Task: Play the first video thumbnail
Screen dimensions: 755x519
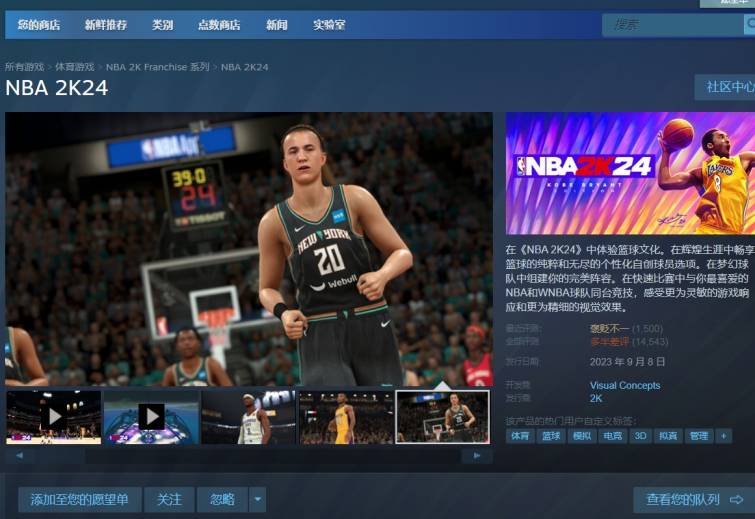Action: (54, 416)
